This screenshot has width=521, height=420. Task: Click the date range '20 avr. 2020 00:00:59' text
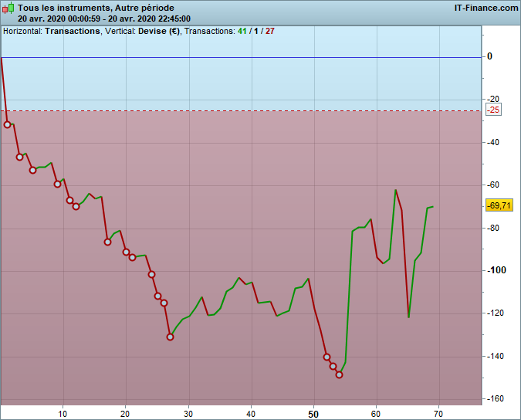tap(59, 19)
